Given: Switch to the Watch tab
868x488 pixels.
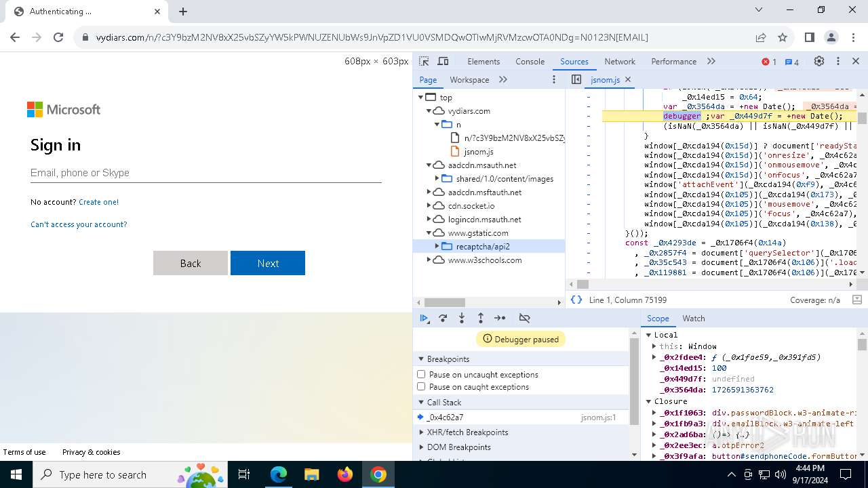Looking at the screenshot, I should [694, 318].
